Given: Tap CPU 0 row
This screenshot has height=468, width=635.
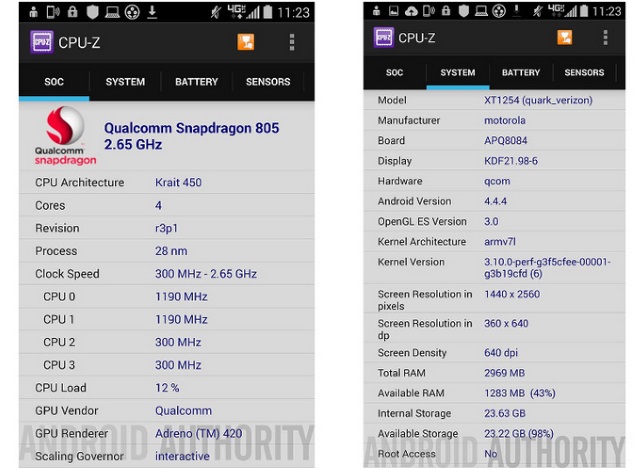Looking at the screenshot, I should tap(166, 297).
